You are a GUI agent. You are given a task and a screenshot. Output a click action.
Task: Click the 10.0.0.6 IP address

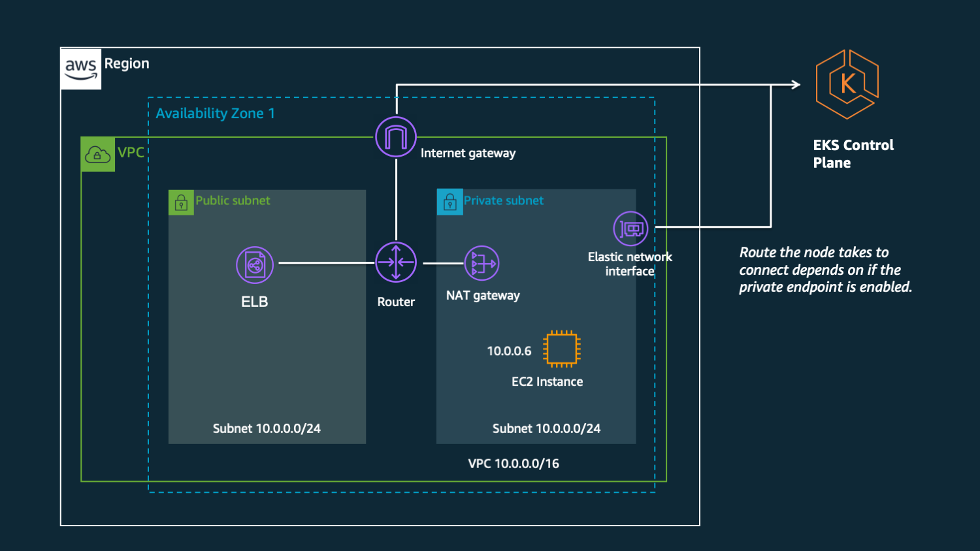click(x=509, y=351)
